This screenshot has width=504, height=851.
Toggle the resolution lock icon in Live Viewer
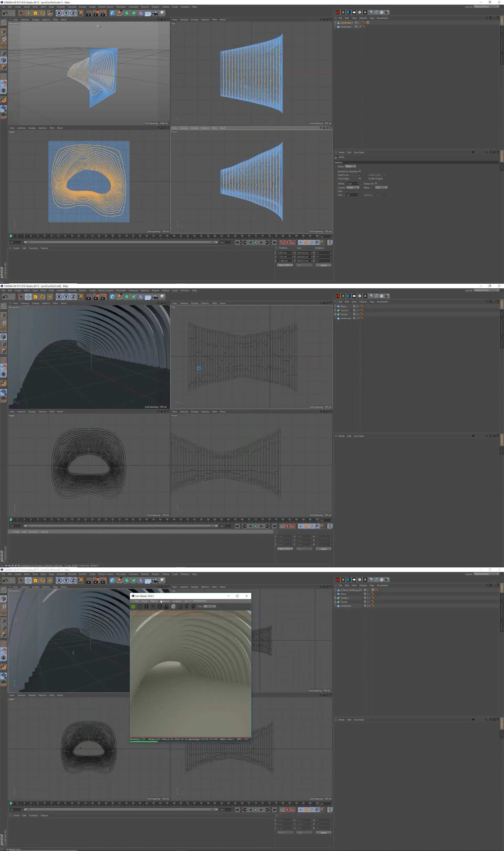(166, 606)
